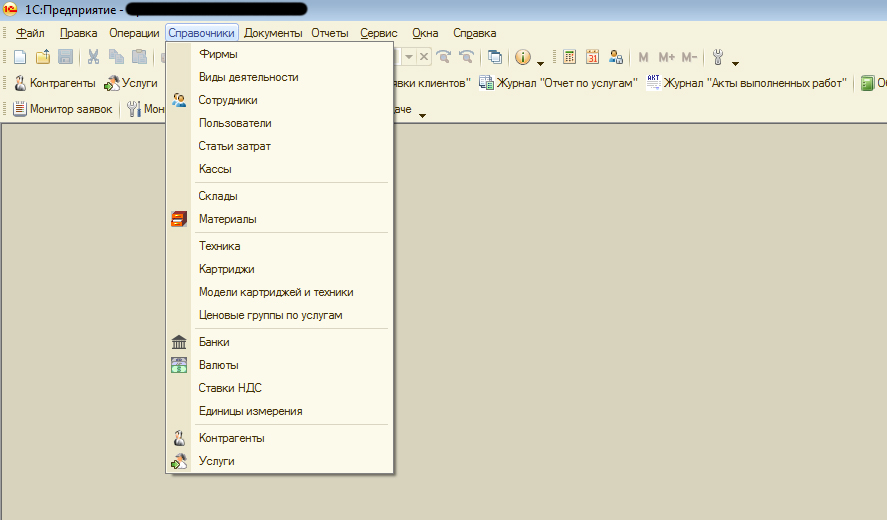Click the user list icon after calendar
The width and height of the screenshot is (887, 520).
(616, 58)
